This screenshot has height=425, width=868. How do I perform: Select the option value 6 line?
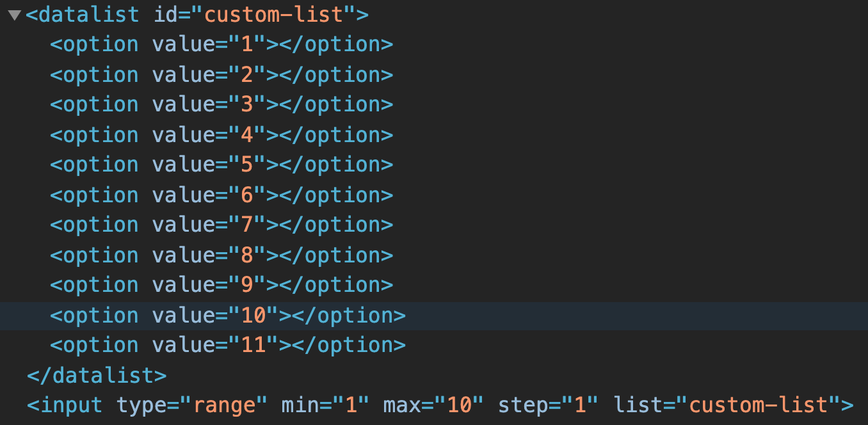pyautogui.click(x=221, y=195)
